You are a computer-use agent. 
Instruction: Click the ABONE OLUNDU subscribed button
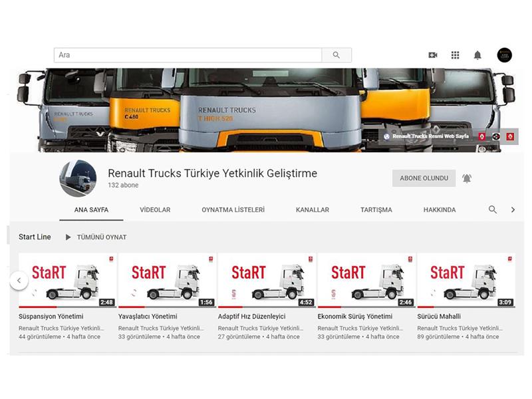[424, 178]
